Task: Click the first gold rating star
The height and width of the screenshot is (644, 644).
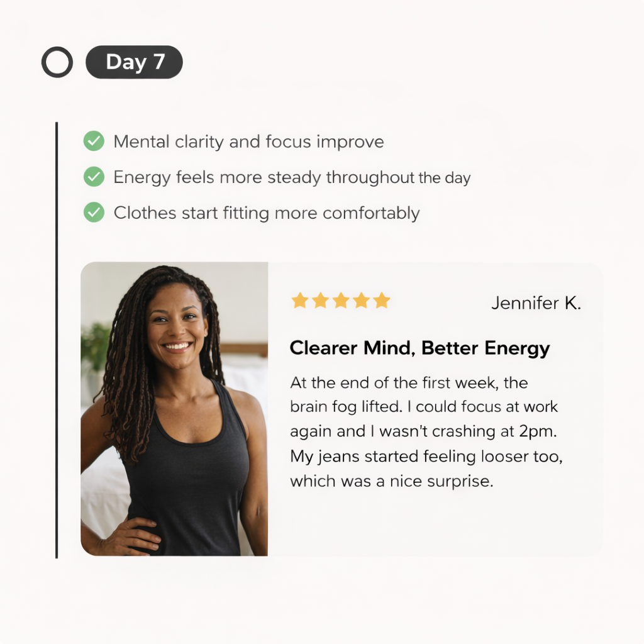Action: [300, 300]
